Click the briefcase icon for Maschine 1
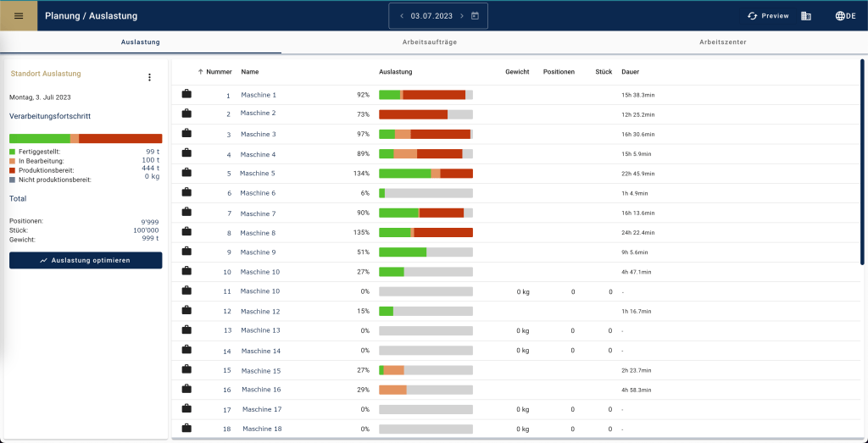Image resolution: width=868 pixels, height=443 pixels. click(x=186, y=94)
